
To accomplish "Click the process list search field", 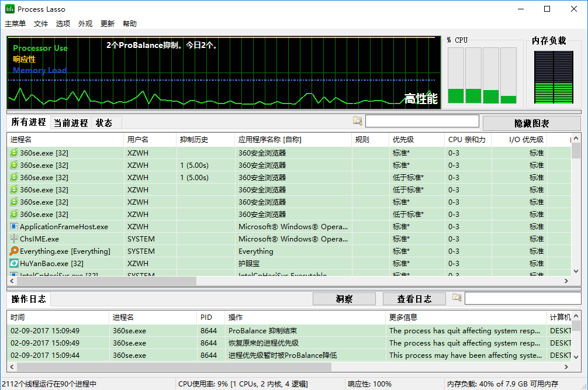I will point(422,121).
